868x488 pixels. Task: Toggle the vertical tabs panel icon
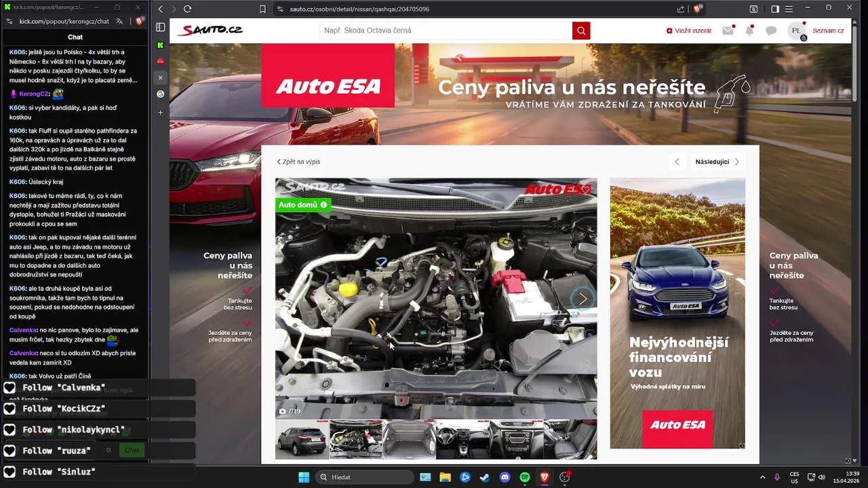click(x=161, y=27)
